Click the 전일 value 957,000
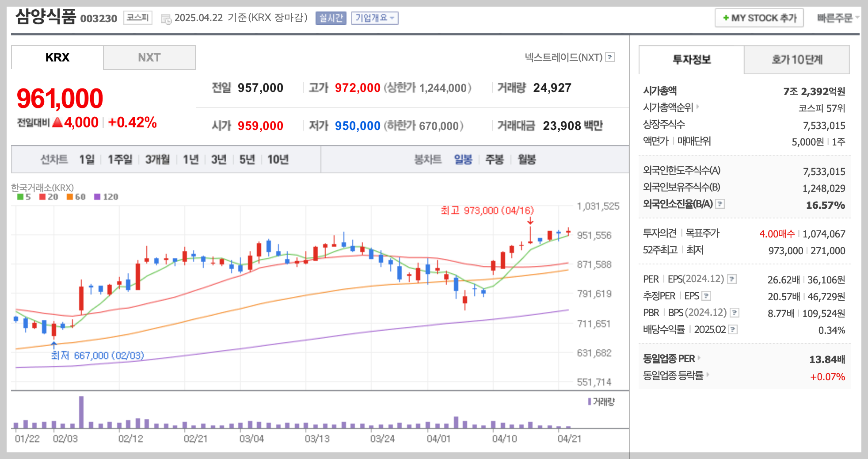 (260, 88)
